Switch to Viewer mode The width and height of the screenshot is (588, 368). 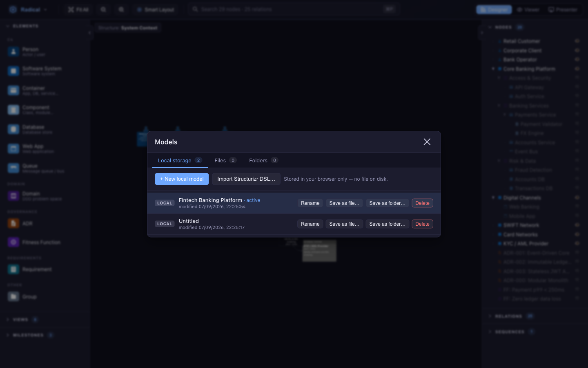528,9
